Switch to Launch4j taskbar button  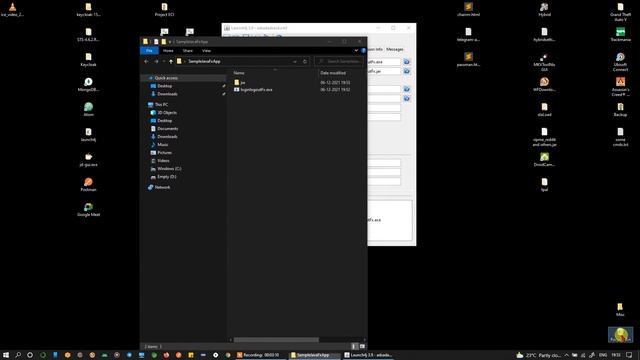(x=367, y=355)
